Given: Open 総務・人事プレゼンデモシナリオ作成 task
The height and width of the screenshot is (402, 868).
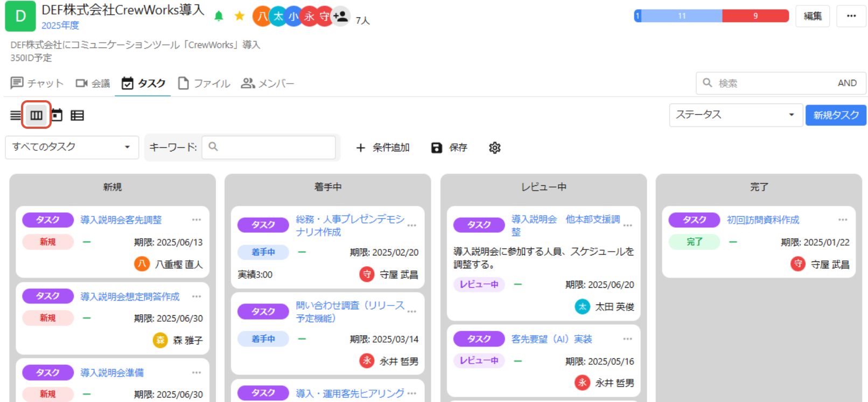Looking at the screenshot, I should [x=350, y=225].
